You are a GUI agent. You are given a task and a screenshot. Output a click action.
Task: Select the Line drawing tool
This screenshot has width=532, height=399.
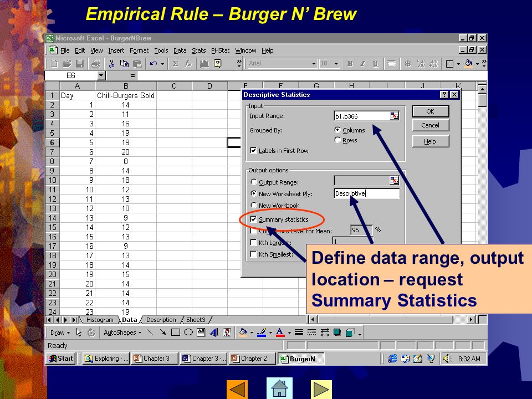pos(150,332)
